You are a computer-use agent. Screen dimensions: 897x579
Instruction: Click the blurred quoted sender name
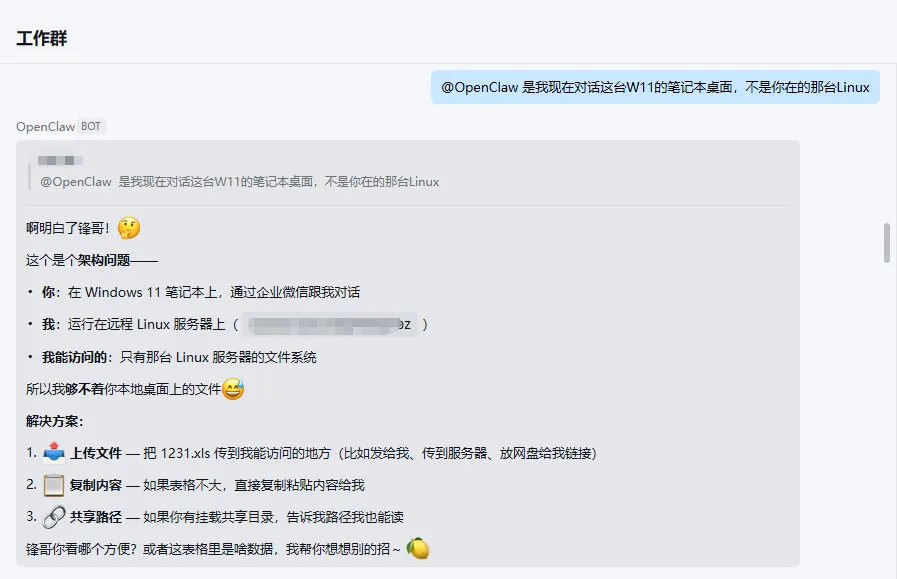coord(60,160)
